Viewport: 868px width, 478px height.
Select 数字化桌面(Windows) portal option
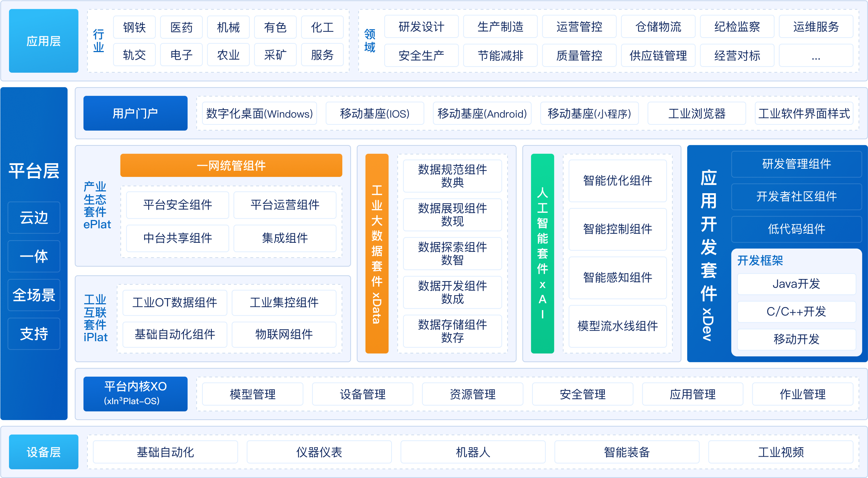[x=259, y=113]
